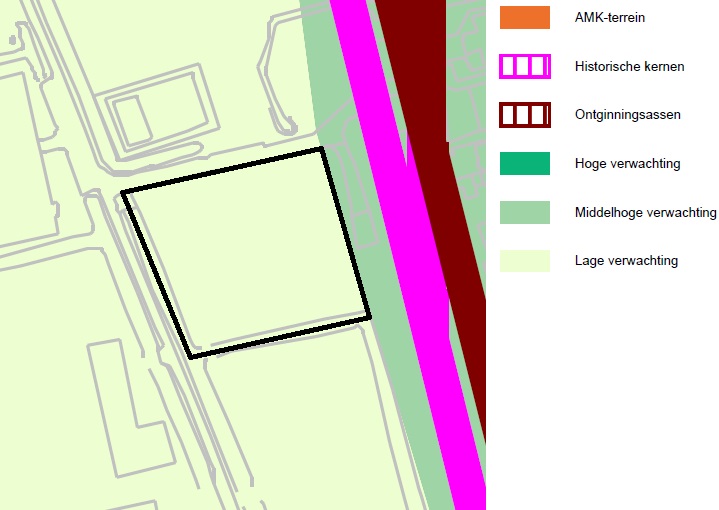
Task: Select the 'AMK-terrein' legend label
Action: [x=610, y=17]
